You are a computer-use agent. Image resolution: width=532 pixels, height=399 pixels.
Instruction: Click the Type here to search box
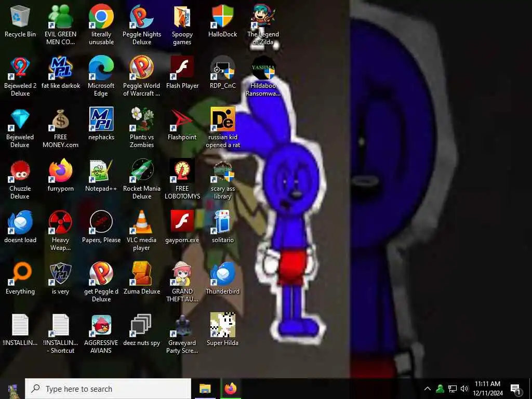108,389
